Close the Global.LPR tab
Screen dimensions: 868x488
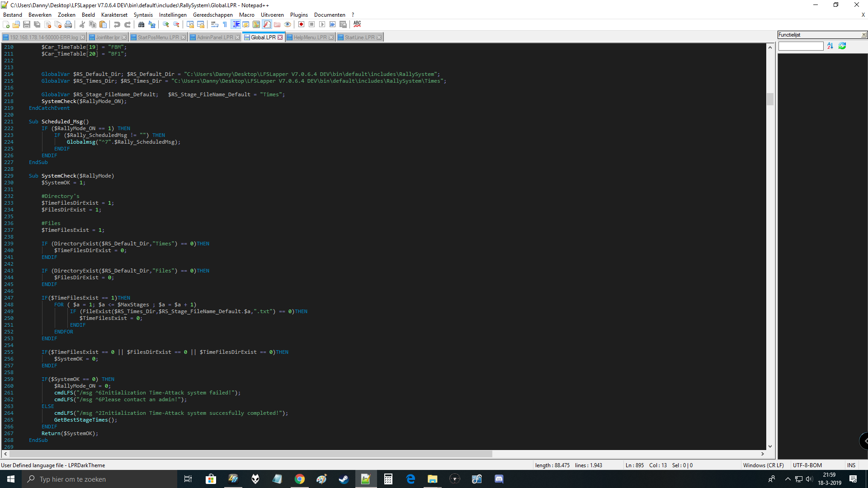(280, 38)
